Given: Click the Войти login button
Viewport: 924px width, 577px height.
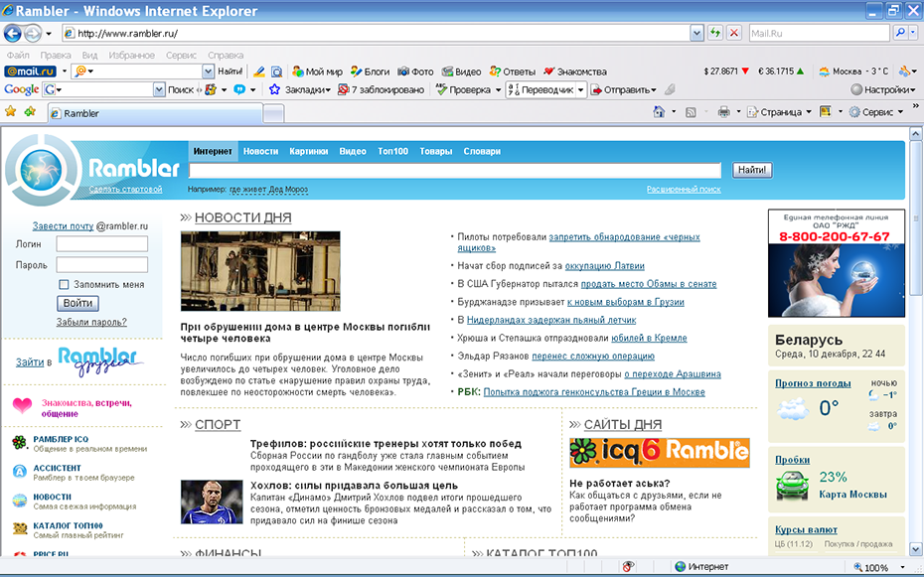Looking at the screenshot, I should 77,303.
